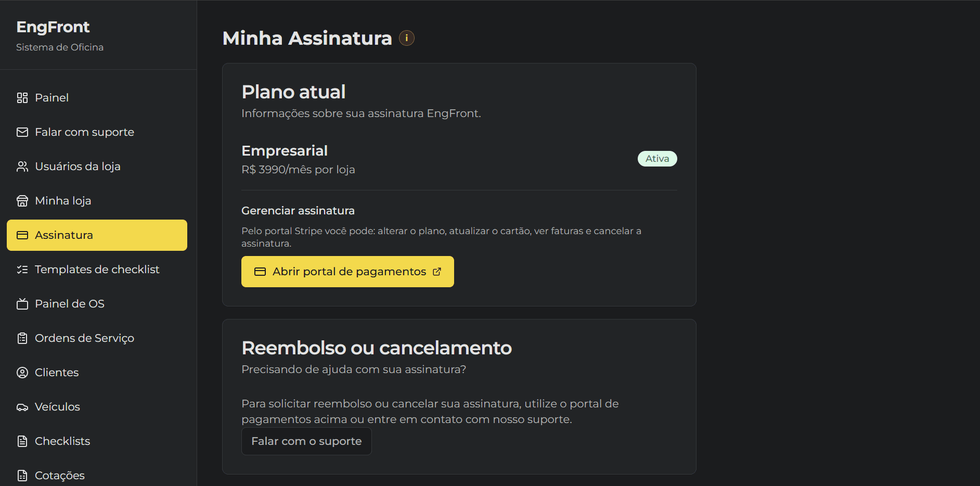
Task: Open the Painel de OS section
Action: point(70,303)
